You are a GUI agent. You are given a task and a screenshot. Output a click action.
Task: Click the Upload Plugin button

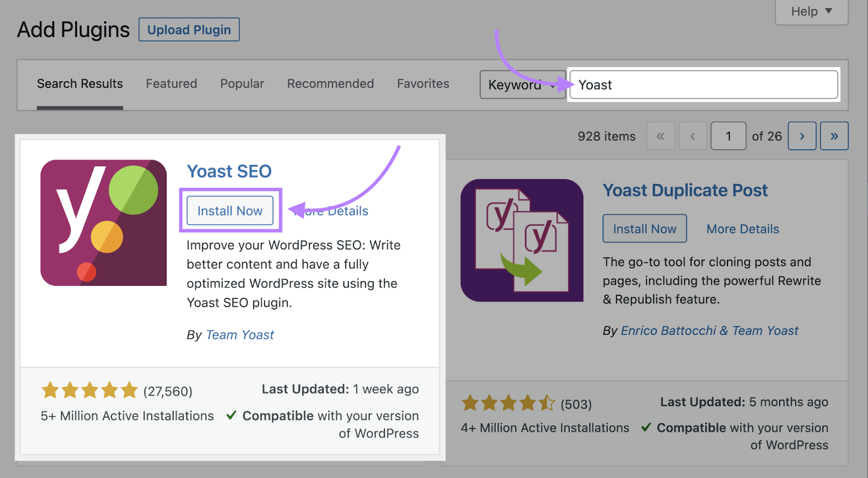(189, 29)
